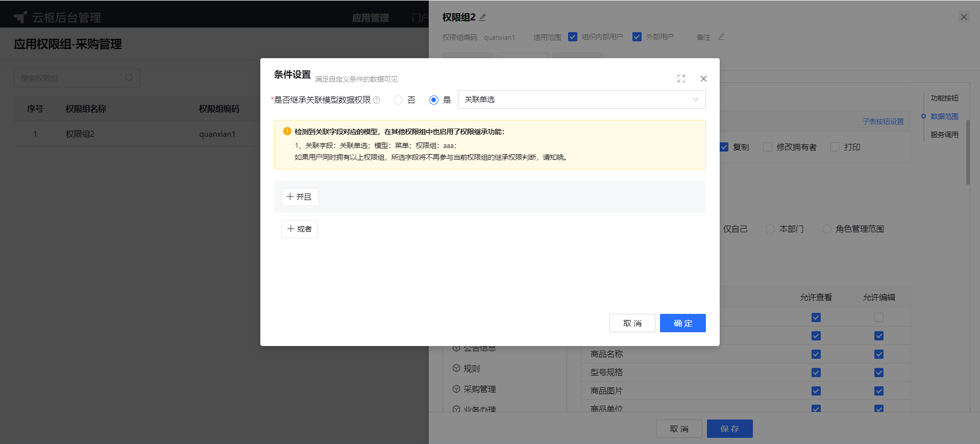Image resolution: width=980 pixels, height=444 pixels.
Task: Click the 权限组编码 column header
Action: tap(219, 109)
